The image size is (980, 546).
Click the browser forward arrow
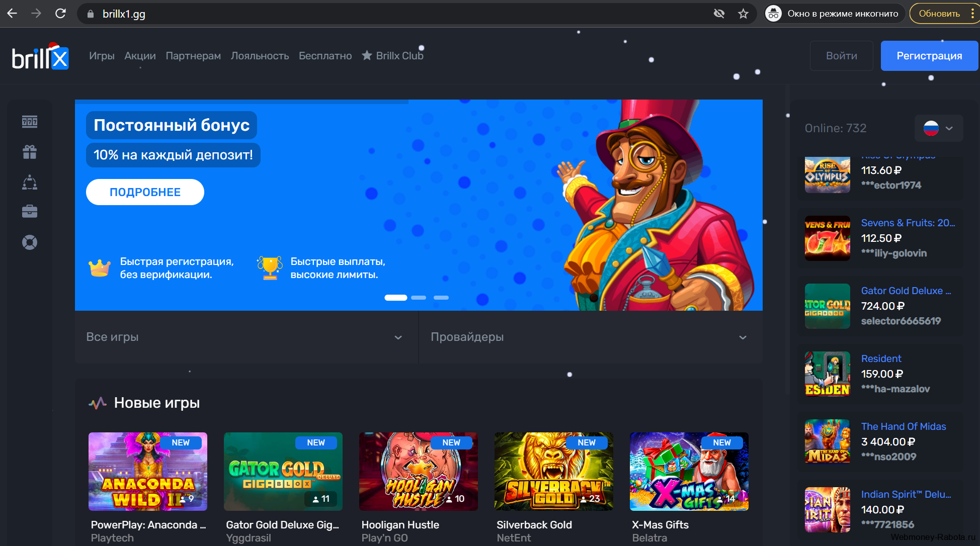pyautogui.click(x=36, y=14)
